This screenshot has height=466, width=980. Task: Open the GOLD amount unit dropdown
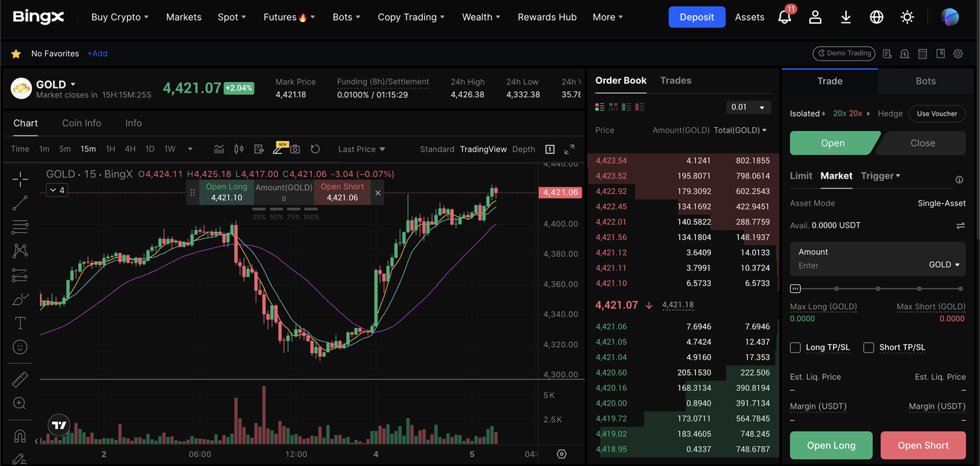point(944,264)
